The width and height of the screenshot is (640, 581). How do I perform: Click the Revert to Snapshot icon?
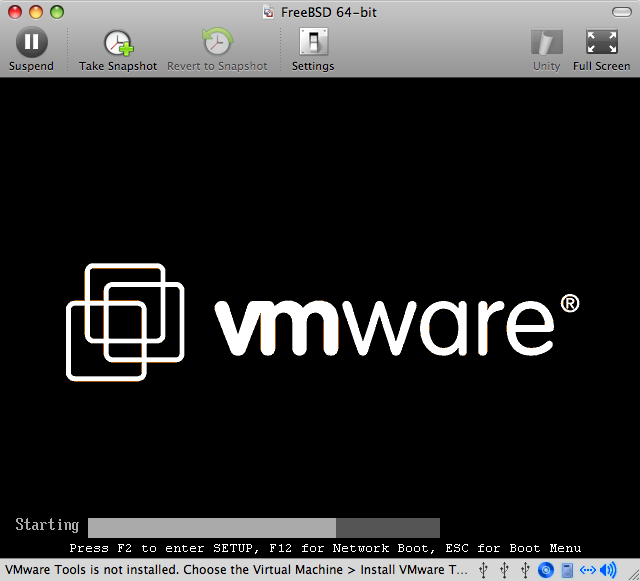217,43
